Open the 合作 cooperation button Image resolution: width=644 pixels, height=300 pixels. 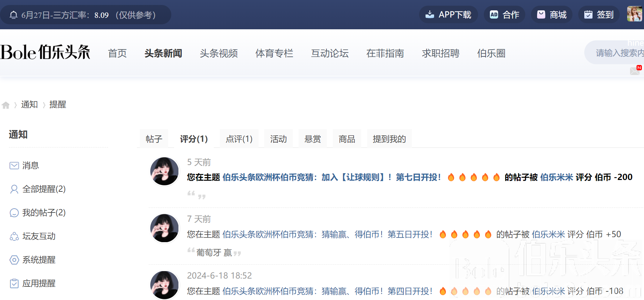(x=504, y=15)
